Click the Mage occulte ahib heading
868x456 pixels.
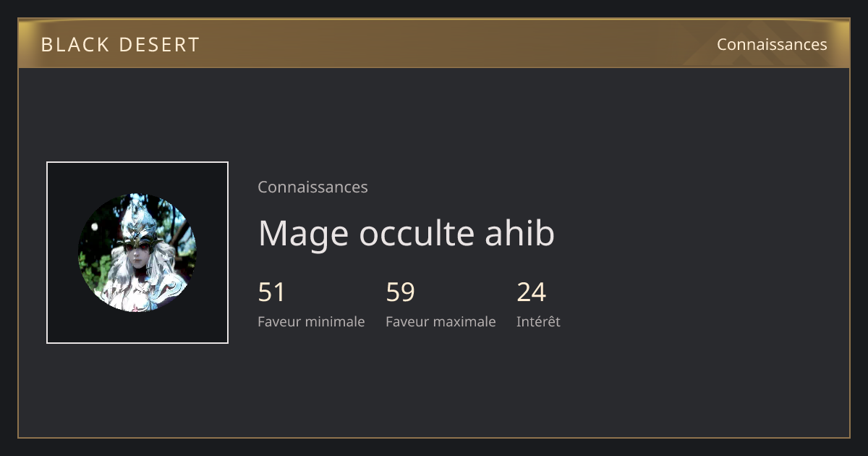pyautogui.click(x=407, y=233)
